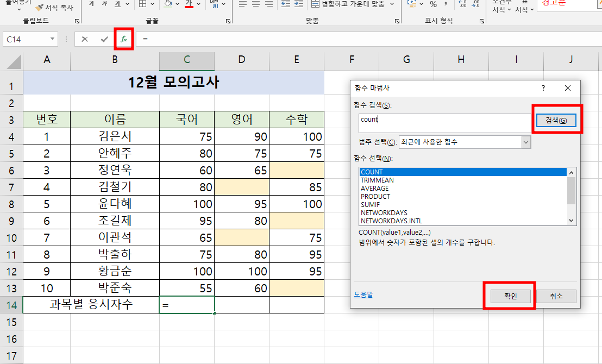
Task: Expand underline style dropdown arrow
Action: pos(127,4)
